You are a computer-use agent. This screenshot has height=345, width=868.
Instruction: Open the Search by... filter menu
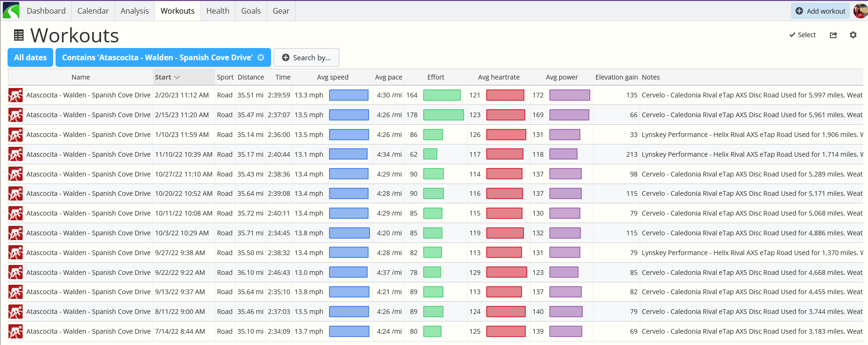[306, 57]
